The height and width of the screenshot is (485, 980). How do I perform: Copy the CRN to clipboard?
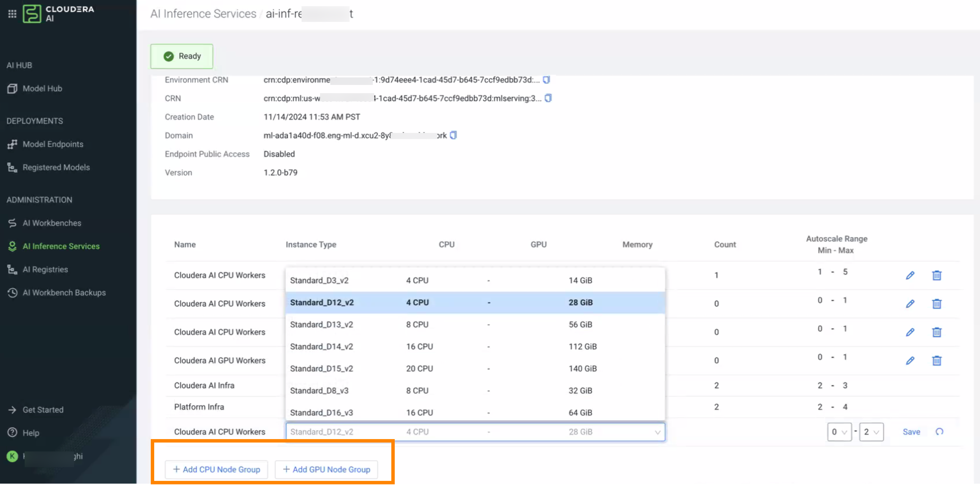pyautogui.click(x=548, y=98)
